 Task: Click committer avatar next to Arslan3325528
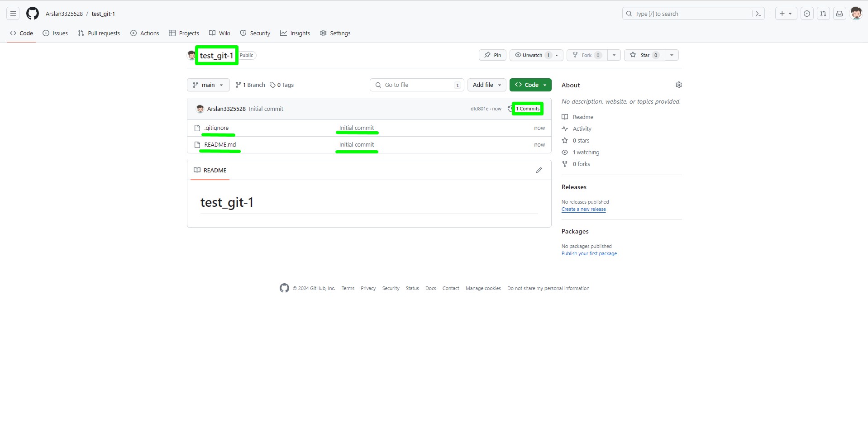(x=200, y=109)
